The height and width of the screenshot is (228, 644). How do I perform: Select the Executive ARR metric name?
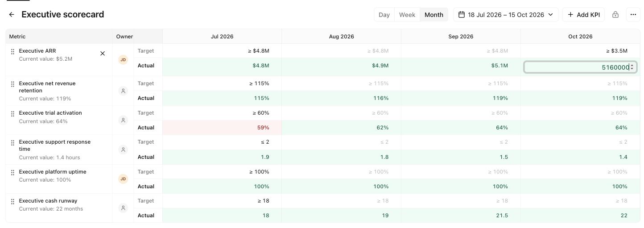[37, 51]
